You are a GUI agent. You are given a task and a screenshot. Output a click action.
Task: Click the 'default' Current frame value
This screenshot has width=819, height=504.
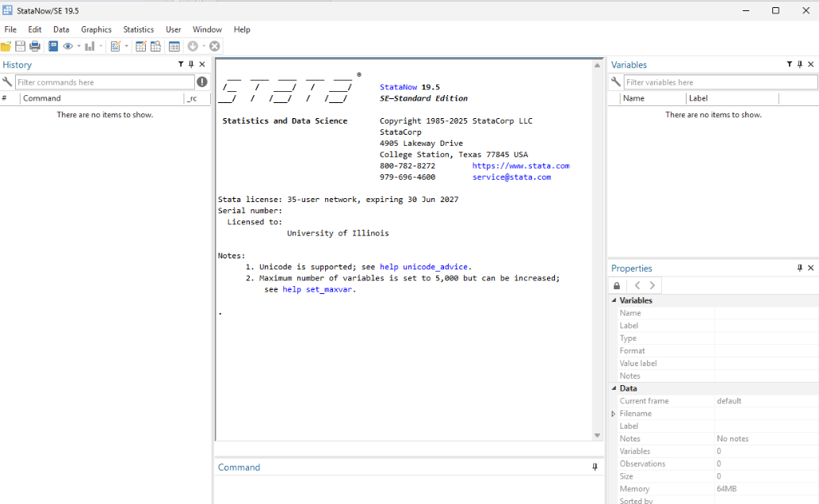(729, 401)
